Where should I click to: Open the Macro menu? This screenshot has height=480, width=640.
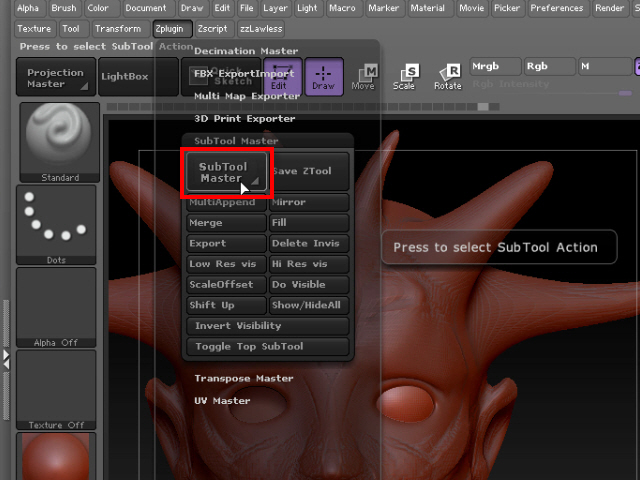[x=343, y=8]
